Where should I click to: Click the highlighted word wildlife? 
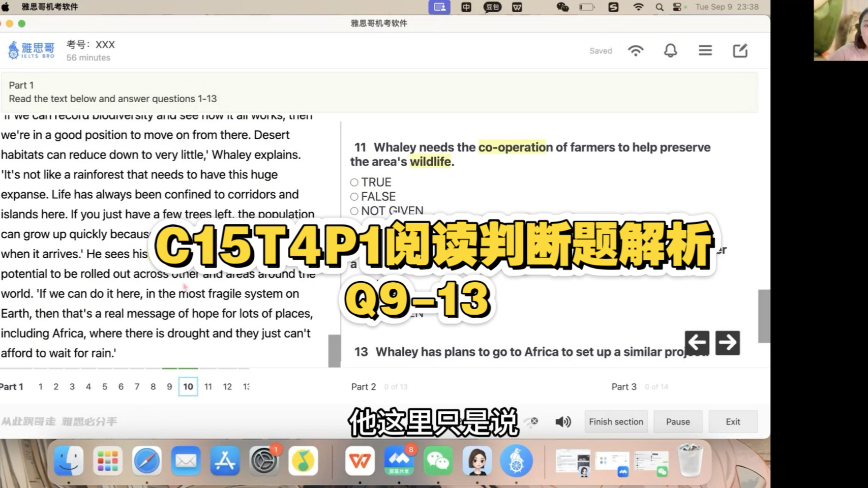coord(431,161)
